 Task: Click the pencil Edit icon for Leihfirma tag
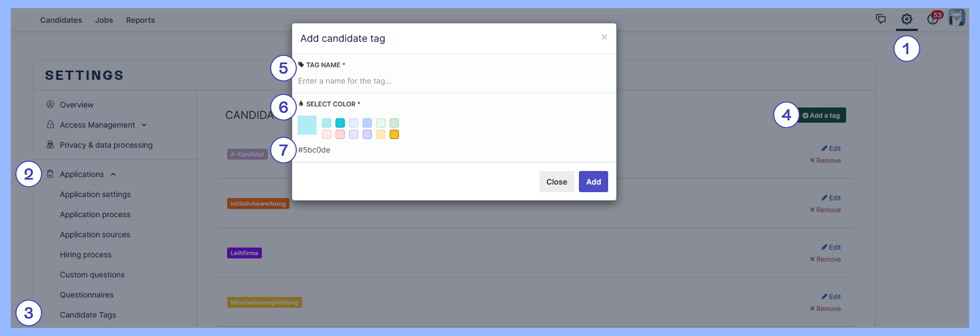[824, 247]
